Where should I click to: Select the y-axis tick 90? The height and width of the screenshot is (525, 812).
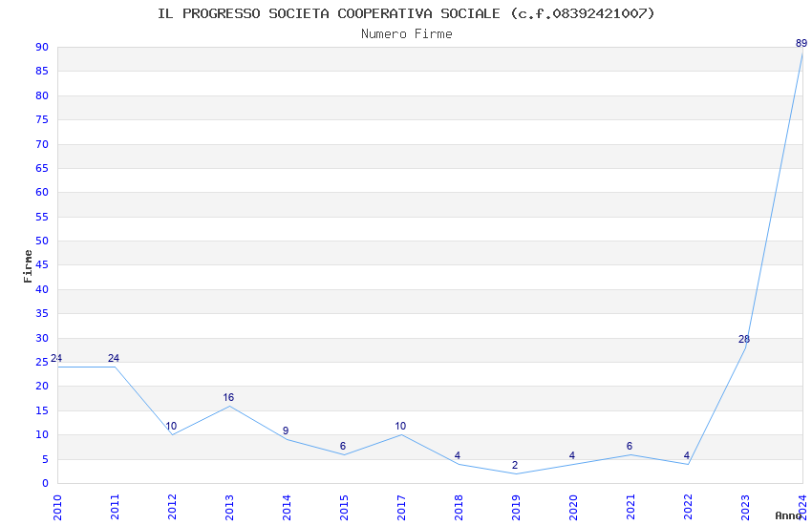(x=42, y=47)
